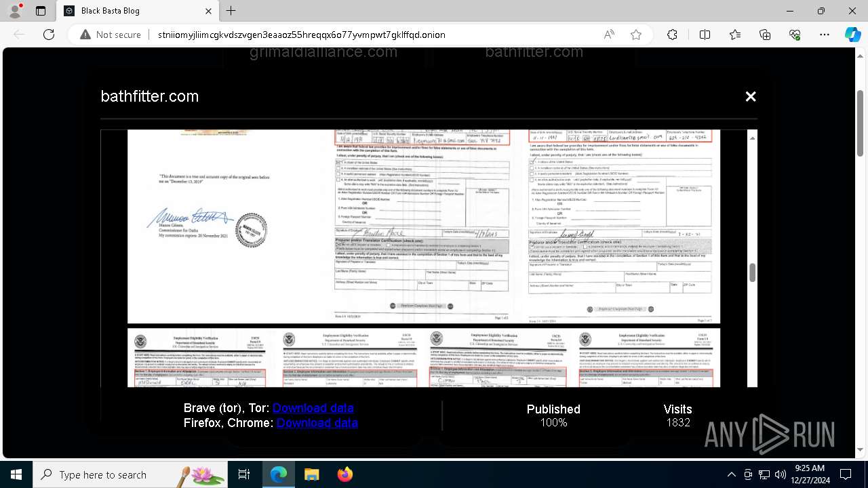Add this page to favorites star

636,35
